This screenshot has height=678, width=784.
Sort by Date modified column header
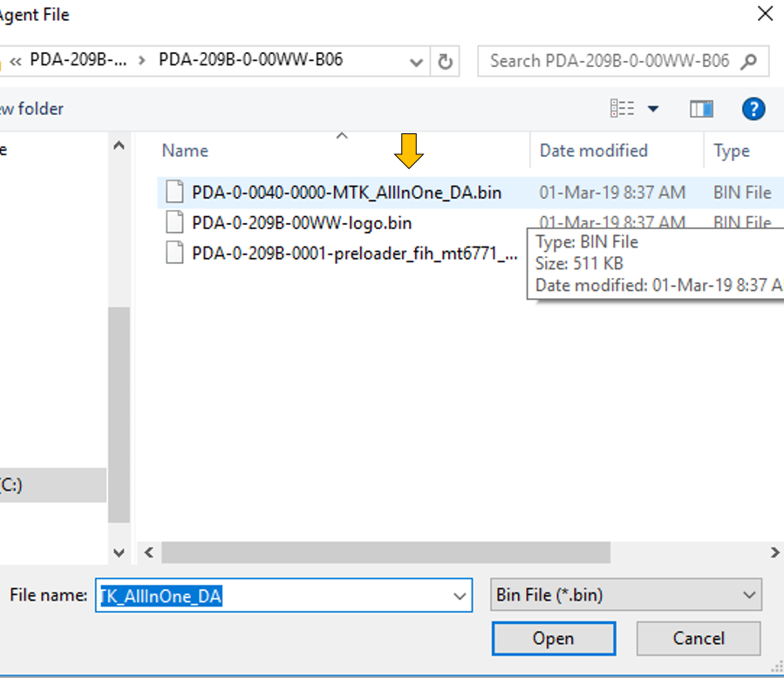(x=593, y=151)
